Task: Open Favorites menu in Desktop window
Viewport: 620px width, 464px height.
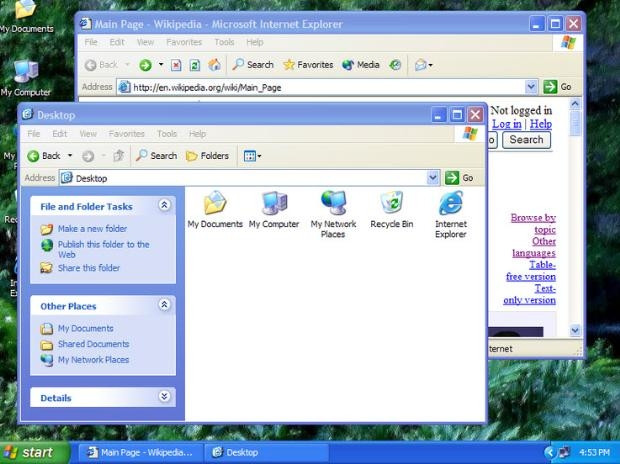Action: coord(127,134)
